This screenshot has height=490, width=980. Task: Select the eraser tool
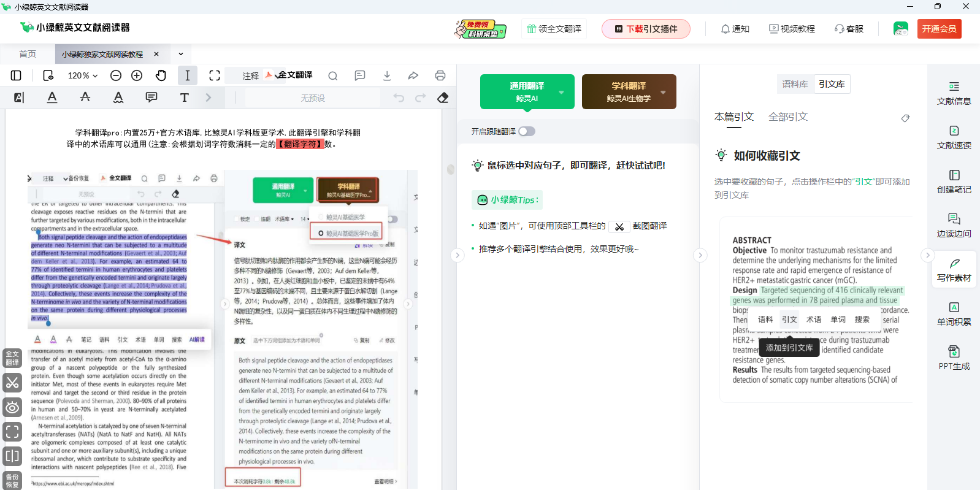(x=443, y=98)
